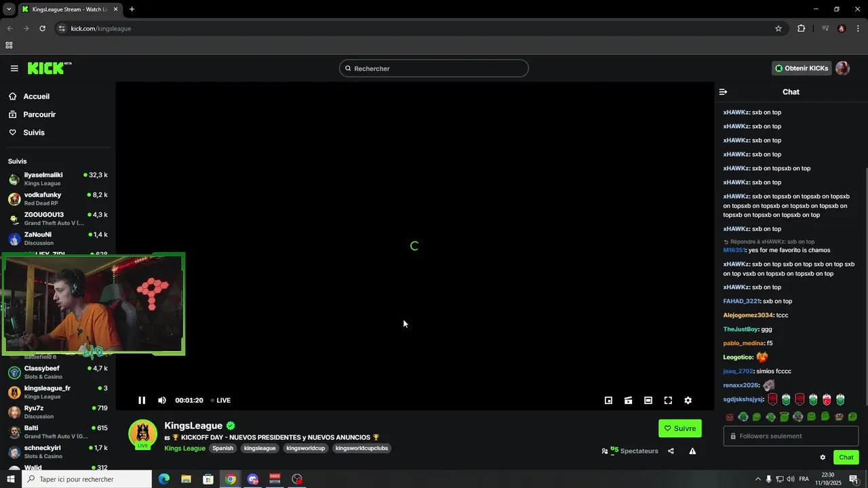Click the report warning triangle icon
The image size is (868, 488).
point(692,451)
